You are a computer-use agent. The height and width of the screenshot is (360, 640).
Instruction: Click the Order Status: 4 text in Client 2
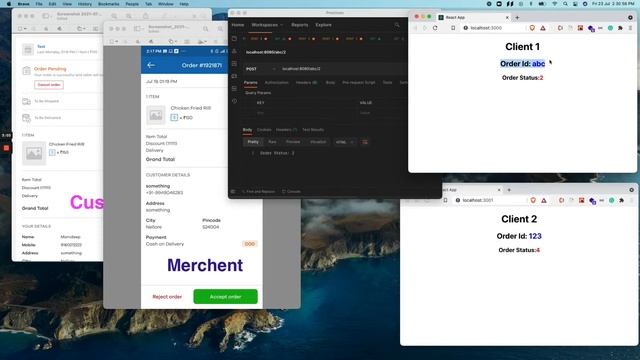coord(519,250)
